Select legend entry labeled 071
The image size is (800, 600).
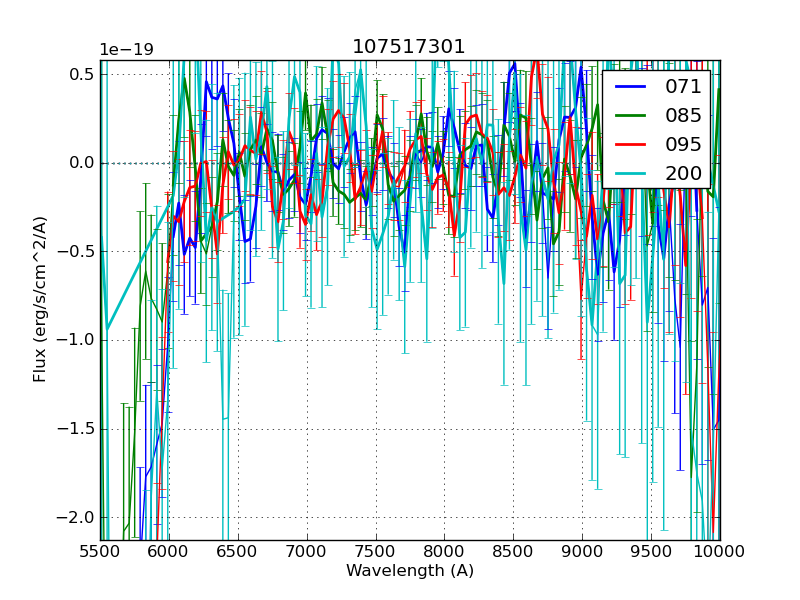point(683,86)
